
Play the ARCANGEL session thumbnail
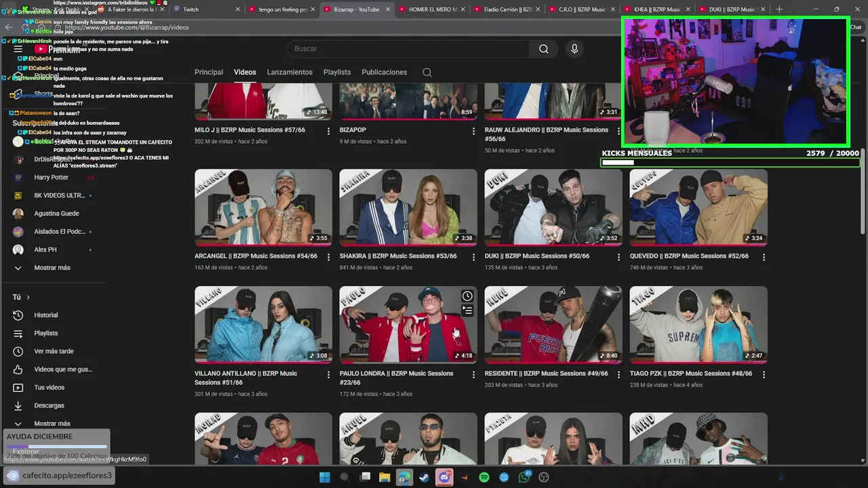(x=263, y=207)
